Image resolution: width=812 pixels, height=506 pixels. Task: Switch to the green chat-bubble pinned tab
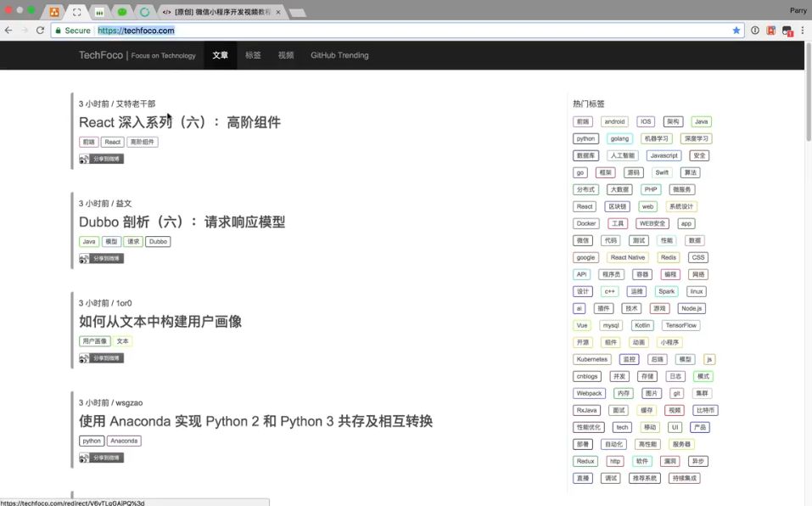click(x=122, y=12)
